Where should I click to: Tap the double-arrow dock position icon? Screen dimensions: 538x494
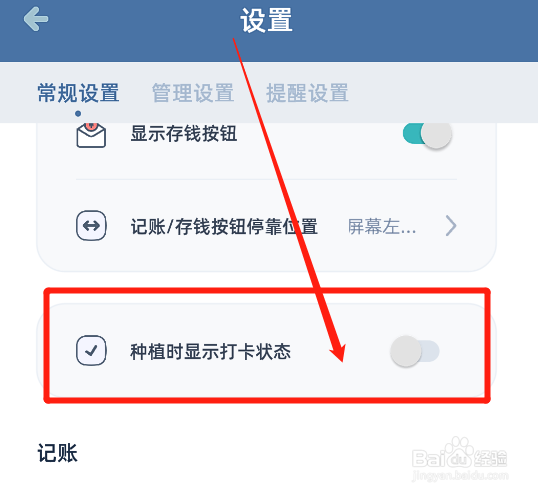[x=91, y=226]
